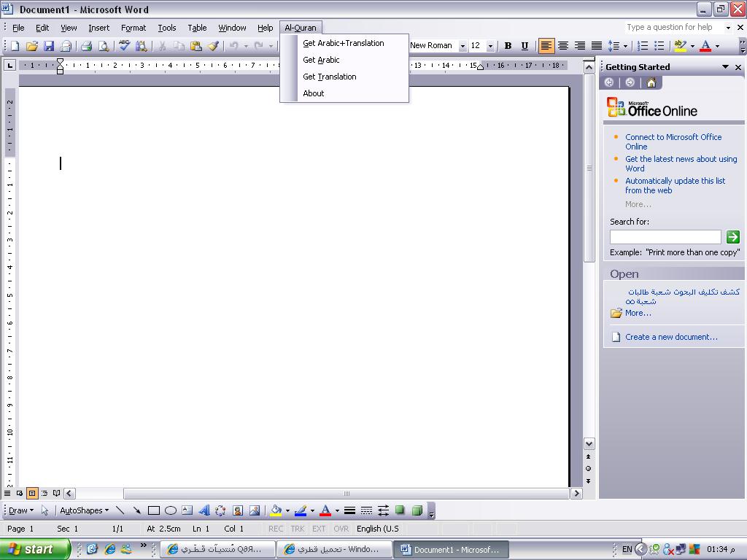Paste from clipboard icon
Screen dimensions: 747x560
(196, 46)
